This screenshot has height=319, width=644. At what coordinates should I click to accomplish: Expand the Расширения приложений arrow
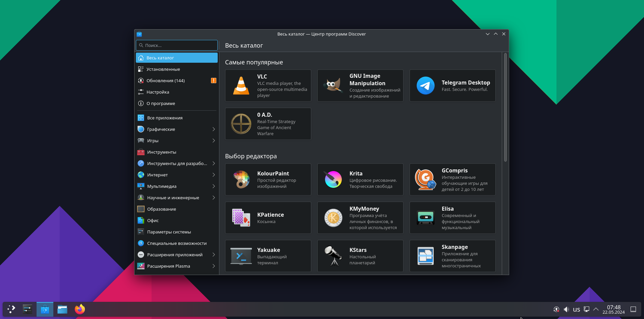[x=213, y=255]
